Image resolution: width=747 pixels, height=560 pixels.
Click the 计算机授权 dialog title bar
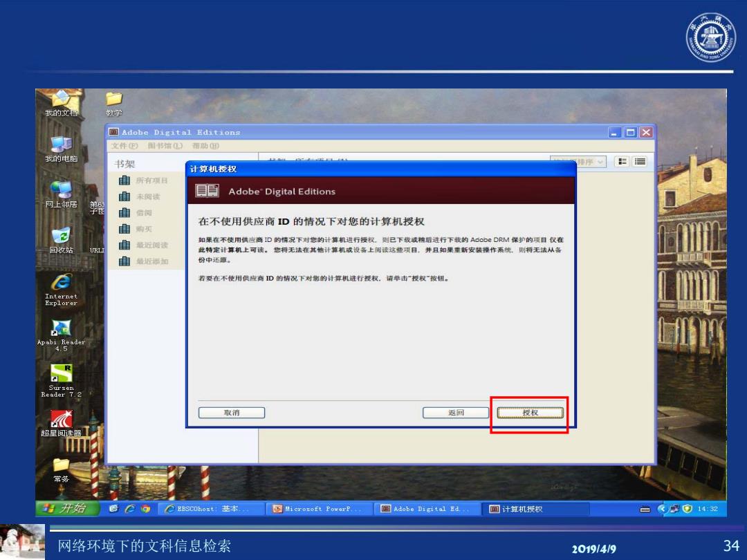tap(380, 169)
